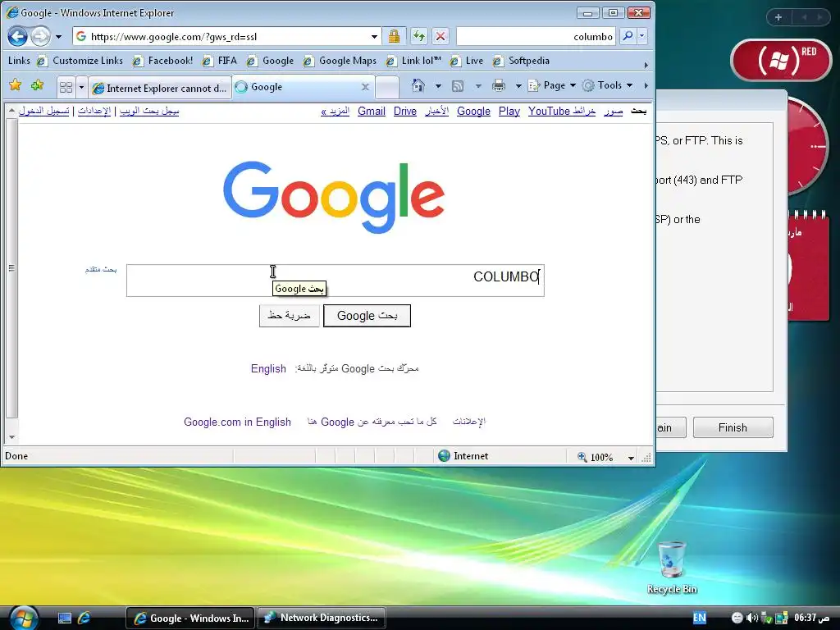Show Quick Tabs thumbnail view
Image resolution: width=840 pixels, height=630 pixels.
[66, 87]
